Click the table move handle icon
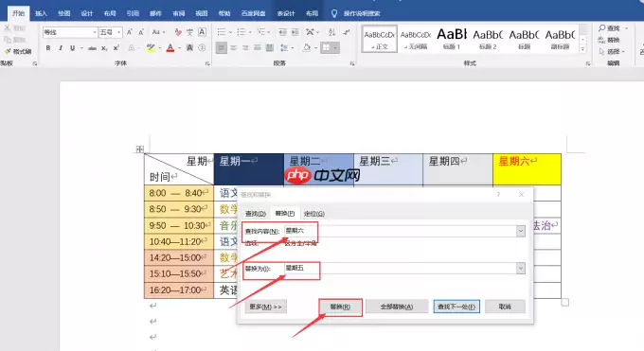 click(x=139, y=149)
